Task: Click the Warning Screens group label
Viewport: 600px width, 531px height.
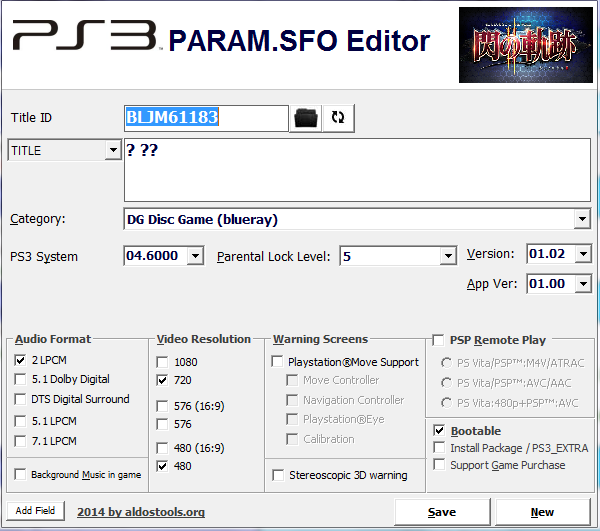Action: point(320,339)
